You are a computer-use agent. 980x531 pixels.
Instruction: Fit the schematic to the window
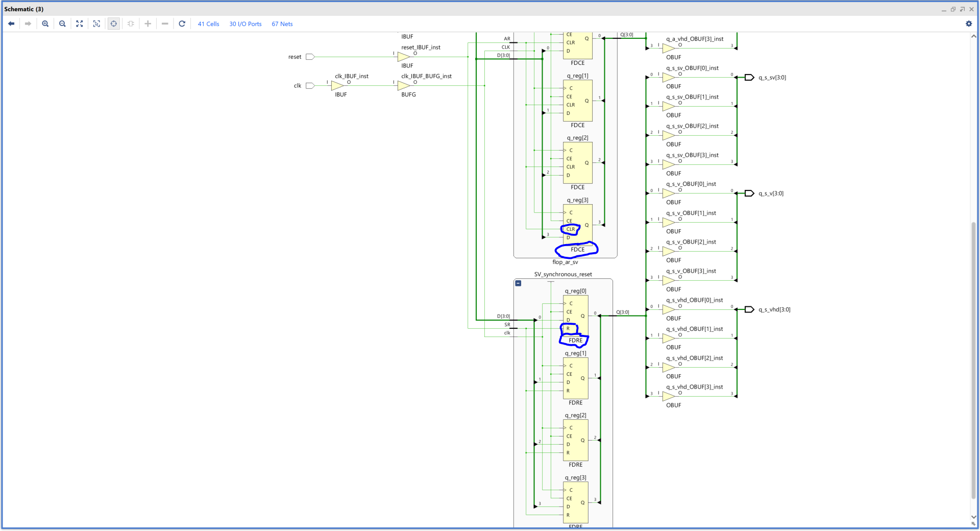(x=80, y=23)
